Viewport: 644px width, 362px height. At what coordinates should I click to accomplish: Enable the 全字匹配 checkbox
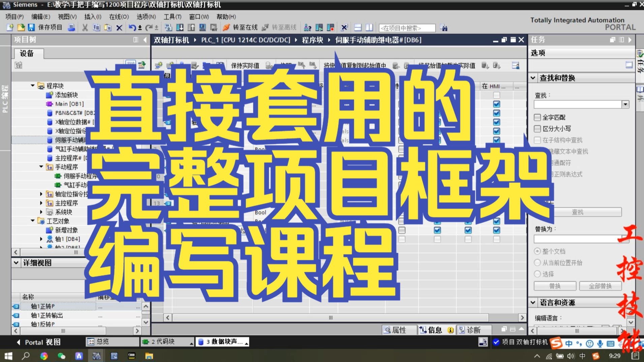[x=537, y=117]
